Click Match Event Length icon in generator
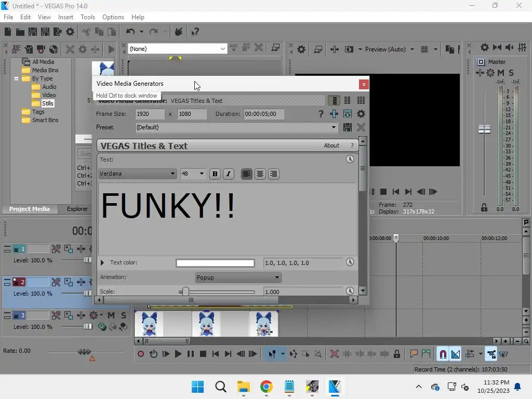 [x=347, y=114]
